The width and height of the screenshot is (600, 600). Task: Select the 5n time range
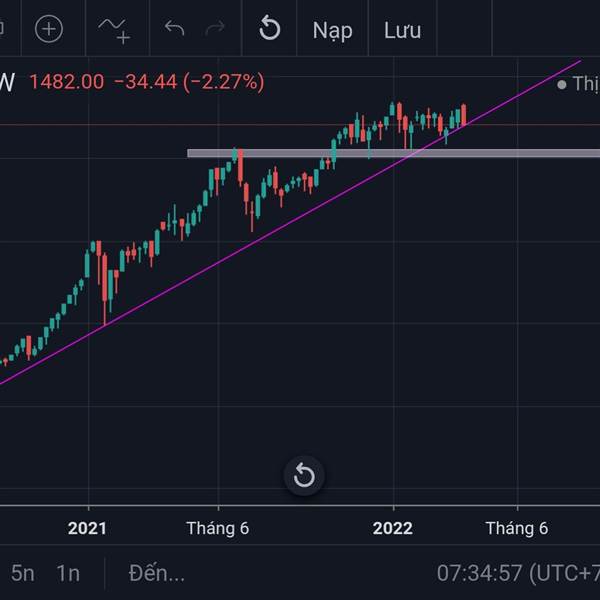[x=23, y=573]
